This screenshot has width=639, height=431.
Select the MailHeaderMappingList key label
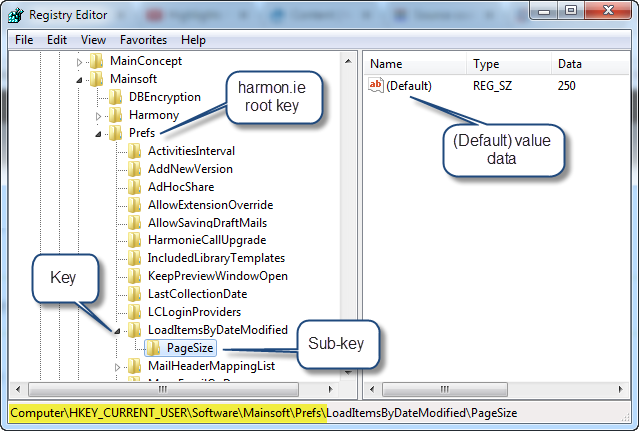click(211, 366)
